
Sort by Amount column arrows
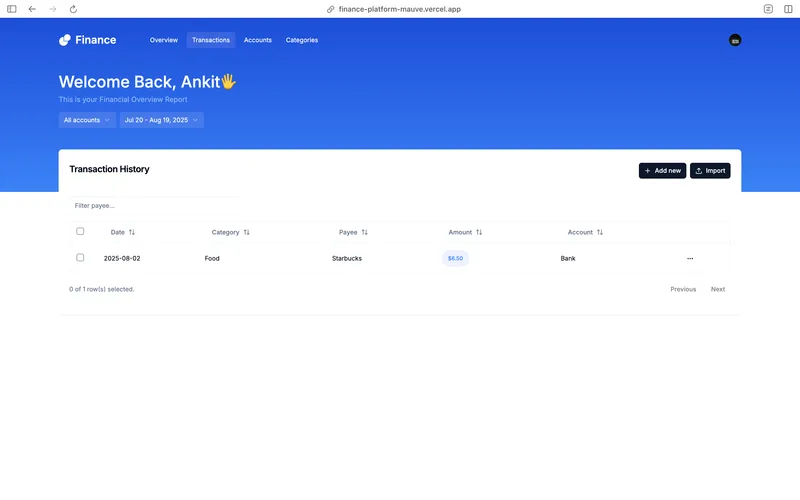pos(479,232)
